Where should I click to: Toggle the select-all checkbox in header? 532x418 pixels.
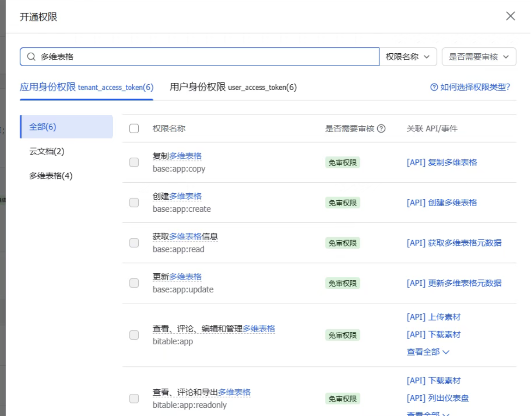[x=134, y=129]
